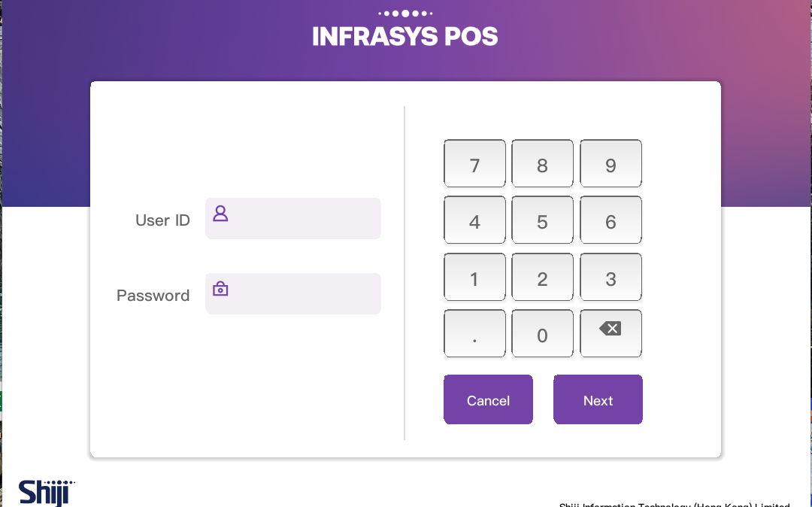Select the 0 key on the keypad

[542, 335]
